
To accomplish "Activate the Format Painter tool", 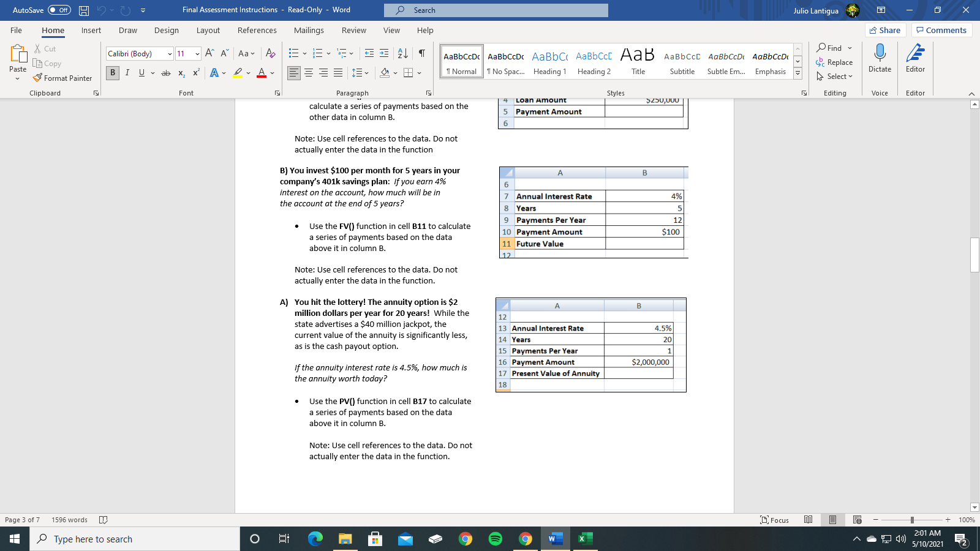I will click(63, 78).
